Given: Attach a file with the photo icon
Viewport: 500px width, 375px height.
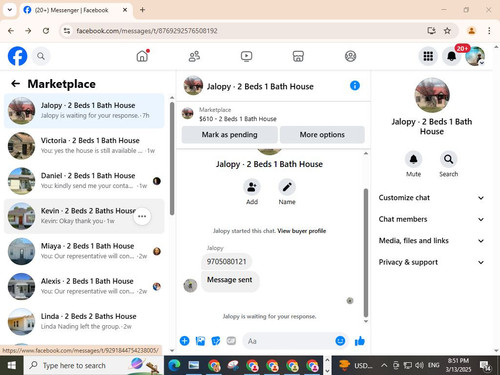Looking at the screenshot, I should (200, 341).
